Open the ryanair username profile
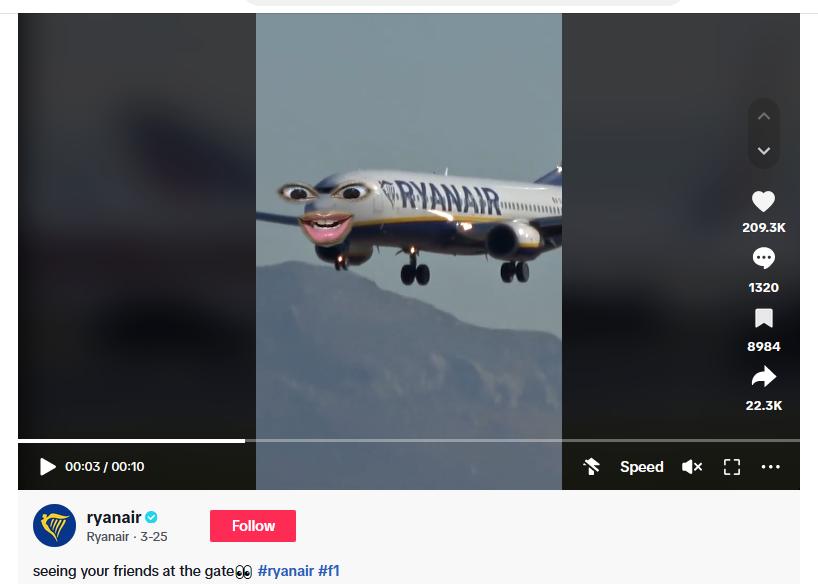The image size is (818, 584). pos(114,517)
